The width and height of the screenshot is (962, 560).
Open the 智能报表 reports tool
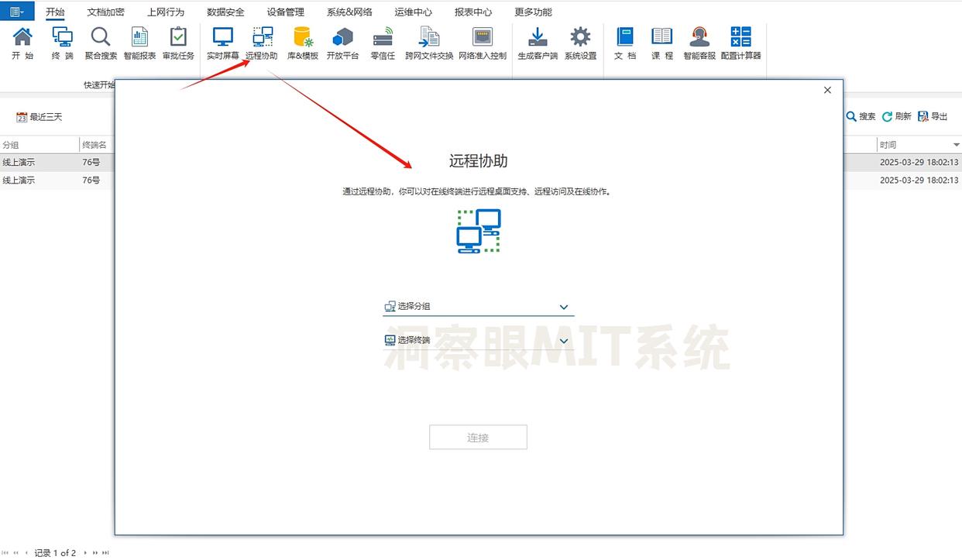pos(139,43)
